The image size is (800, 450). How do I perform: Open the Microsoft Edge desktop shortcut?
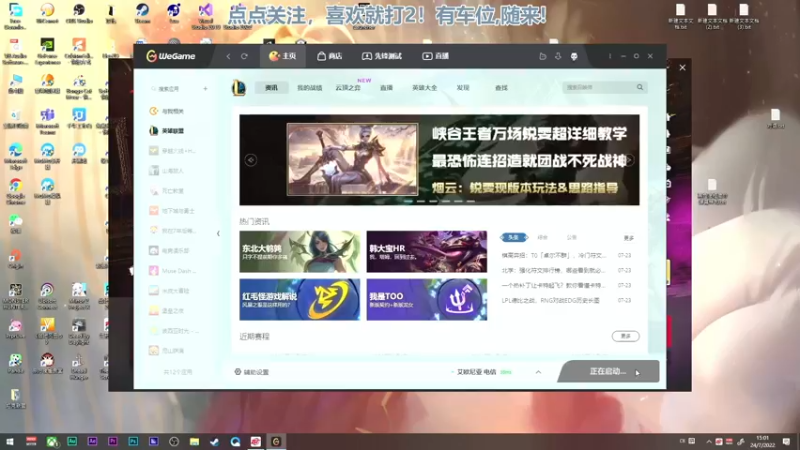[15, 156]
